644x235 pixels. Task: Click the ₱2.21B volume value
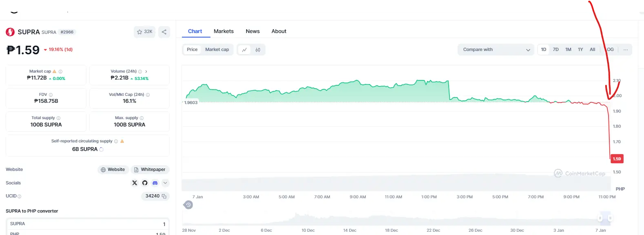(120, 78)
